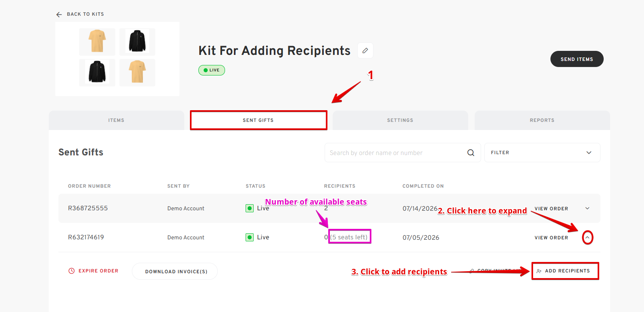Switch to the Settings tab

(x=400, y=120)
